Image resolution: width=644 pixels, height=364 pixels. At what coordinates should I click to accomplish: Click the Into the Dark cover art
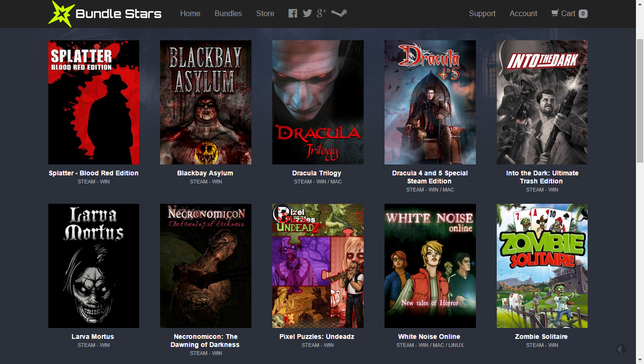click(542, 102)
